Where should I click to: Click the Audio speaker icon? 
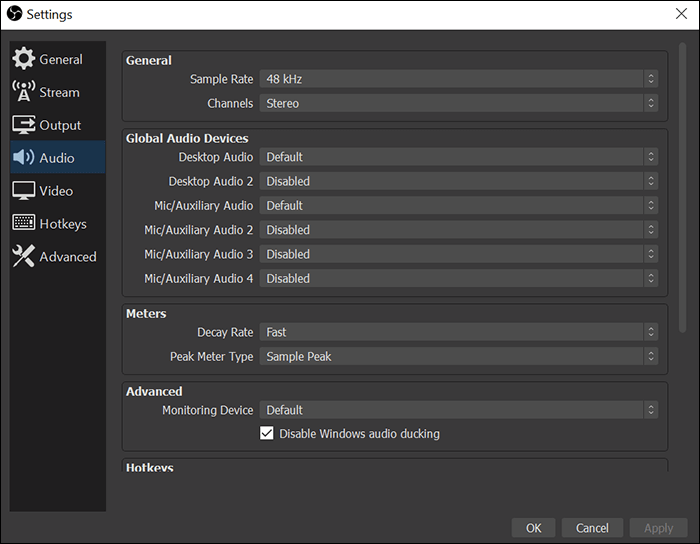click(23, 158)
